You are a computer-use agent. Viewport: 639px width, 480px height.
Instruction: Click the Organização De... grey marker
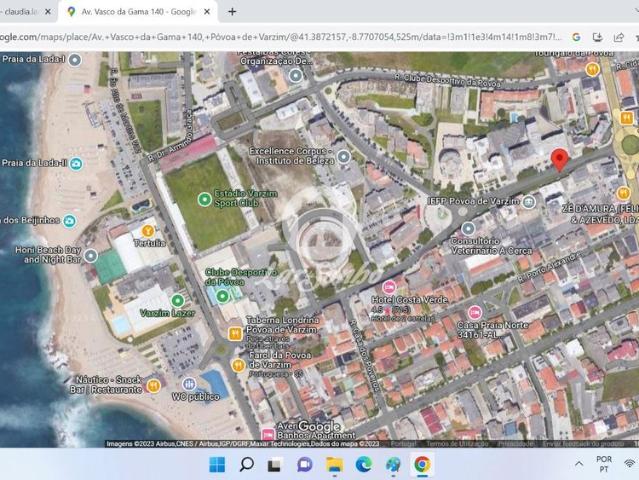click(x=296, y=75)
